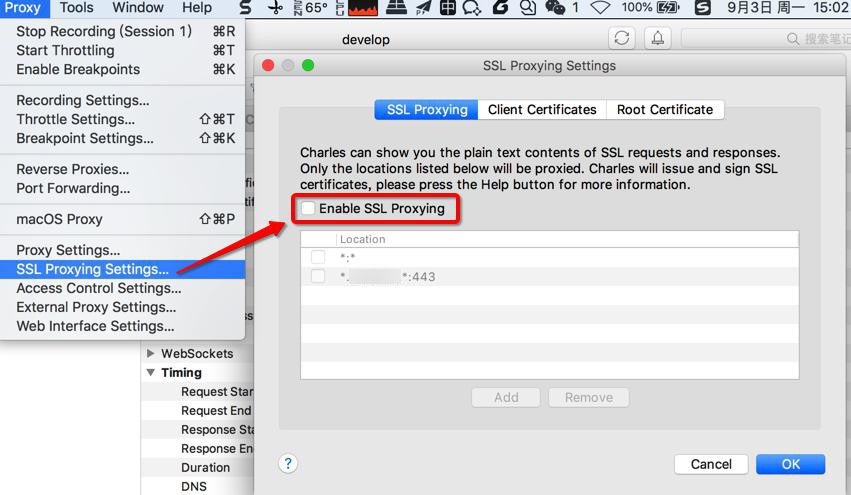This screenshot has width=851, height=495.
Task: Open the Wi-Fi status menu
Action: (x=600, y=8)
